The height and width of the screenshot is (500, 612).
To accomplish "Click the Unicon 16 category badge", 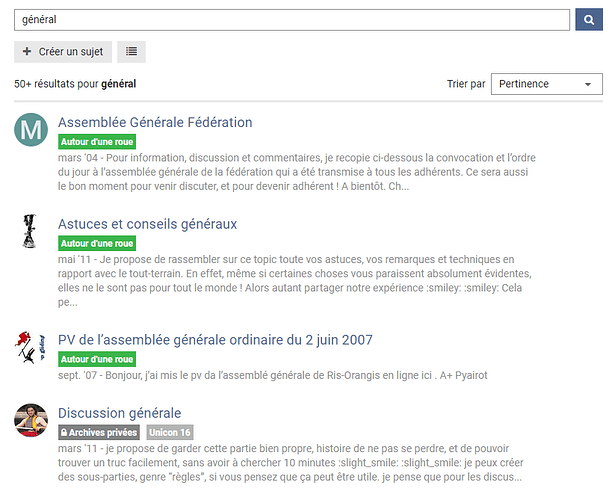I will pos(170,432).
